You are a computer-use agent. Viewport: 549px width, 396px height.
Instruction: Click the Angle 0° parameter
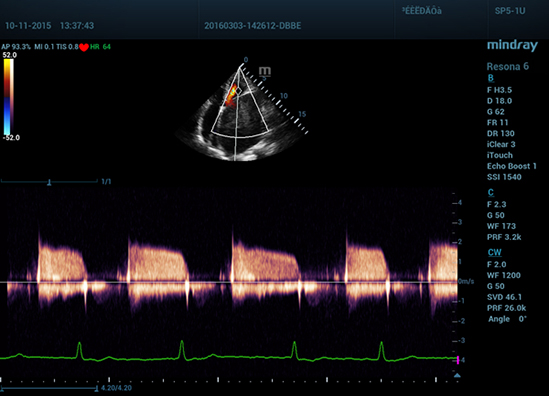507,319
